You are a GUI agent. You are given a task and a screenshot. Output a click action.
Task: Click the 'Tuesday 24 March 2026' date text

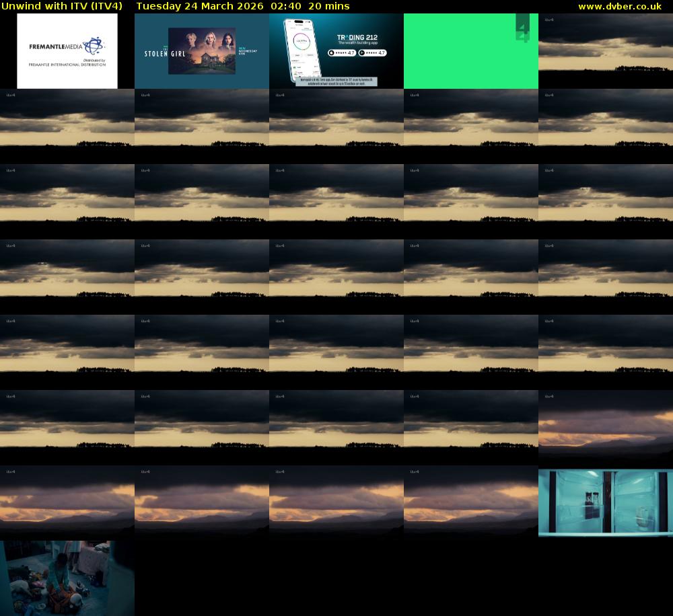coord(199,6)
